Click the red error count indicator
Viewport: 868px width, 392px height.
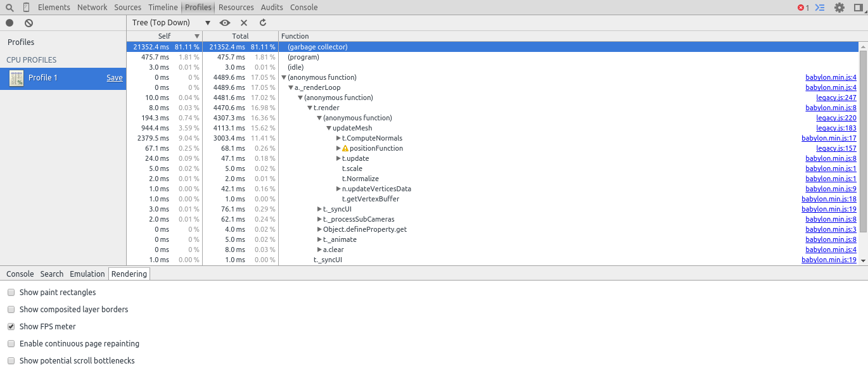(803, 8)
